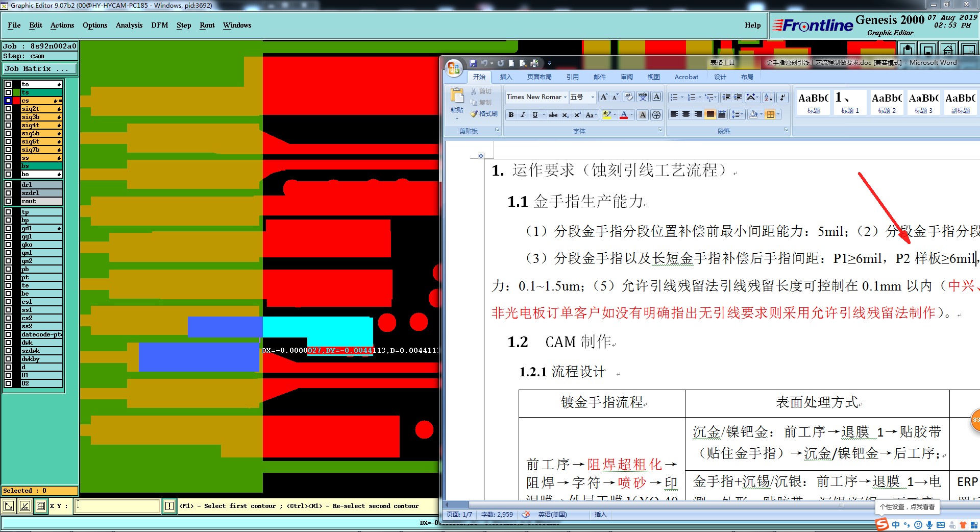This screenshot has height=532, width=980.
Task: Click the green color swatch of ts layer
Action: click(16, 92)
